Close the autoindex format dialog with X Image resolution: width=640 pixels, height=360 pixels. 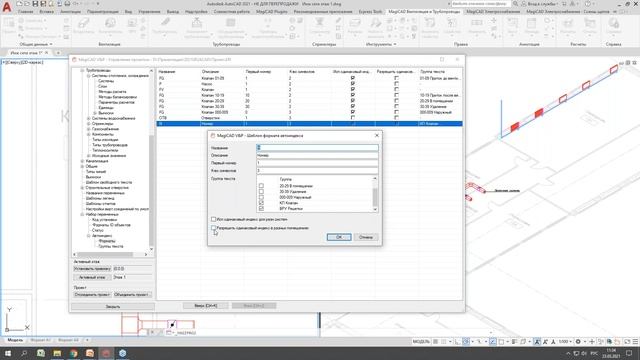point(377,135)
